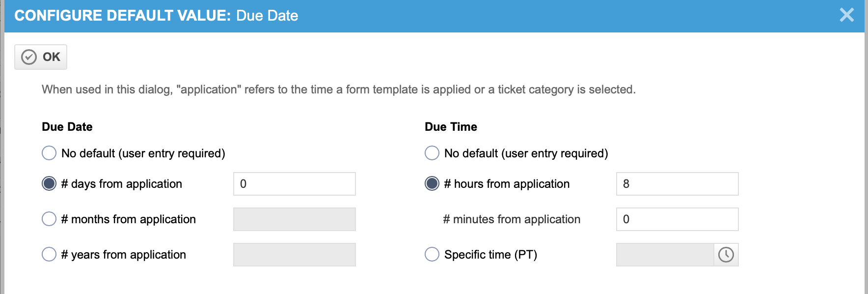Close the Configure Default Value dialog
The image size is (868, 294).
pos(847,15)
